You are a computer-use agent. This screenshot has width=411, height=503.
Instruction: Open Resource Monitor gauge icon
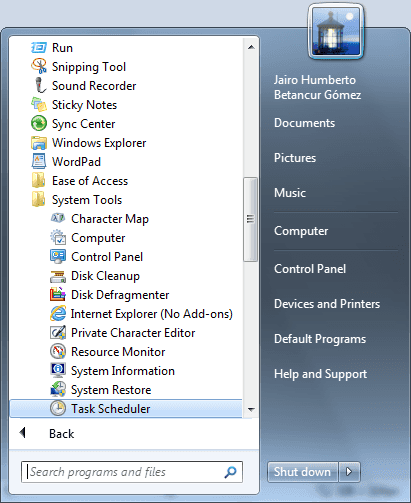point(58,351)
